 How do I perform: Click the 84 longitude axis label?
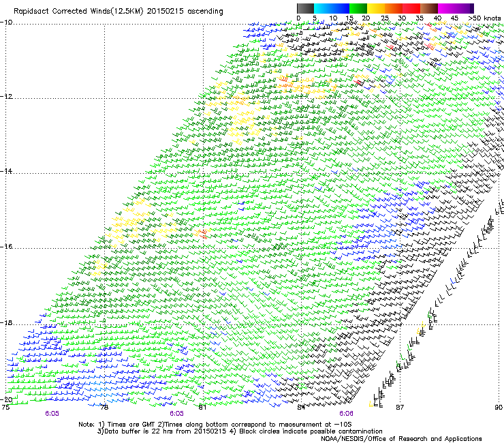301,408
